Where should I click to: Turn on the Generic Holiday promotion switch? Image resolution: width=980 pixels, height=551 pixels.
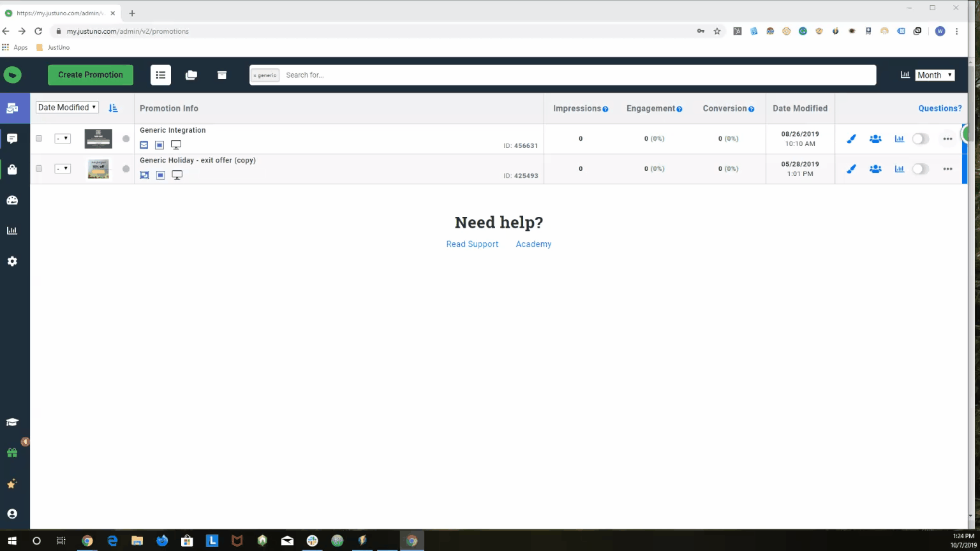[921, 168]
